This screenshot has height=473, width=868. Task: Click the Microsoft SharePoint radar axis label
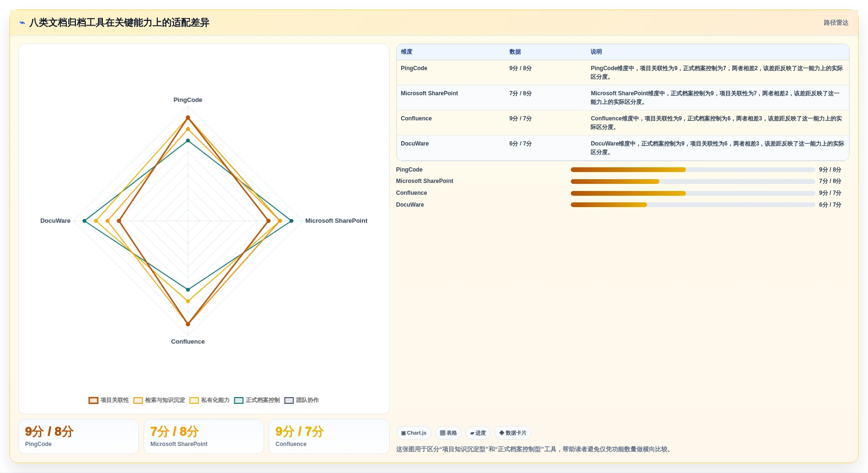pos(336,221)
